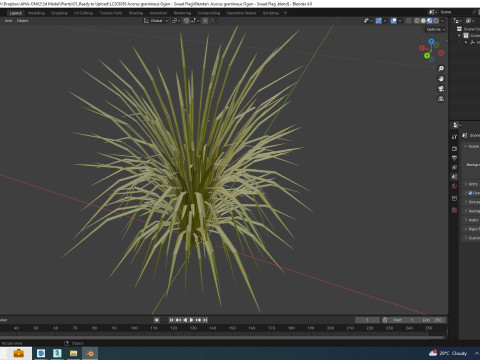The width and height of the screenshot is (480, 360).
Task: Click the scene browse icon in the top bar
Action: pos(433,12)
